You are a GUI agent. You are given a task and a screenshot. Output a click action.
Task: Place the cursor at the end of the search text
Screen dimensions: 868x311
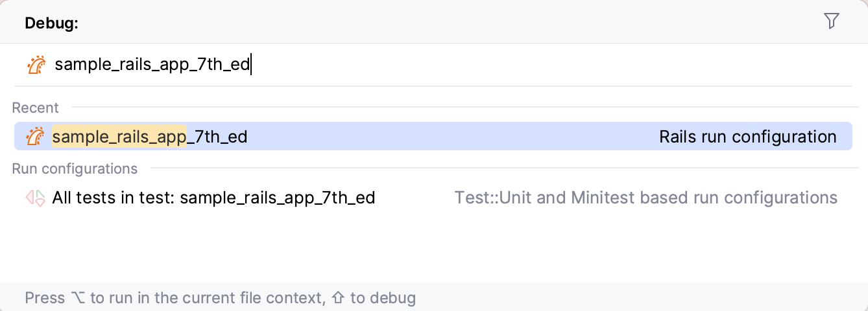pyautogui.click(x=250, y=65)
